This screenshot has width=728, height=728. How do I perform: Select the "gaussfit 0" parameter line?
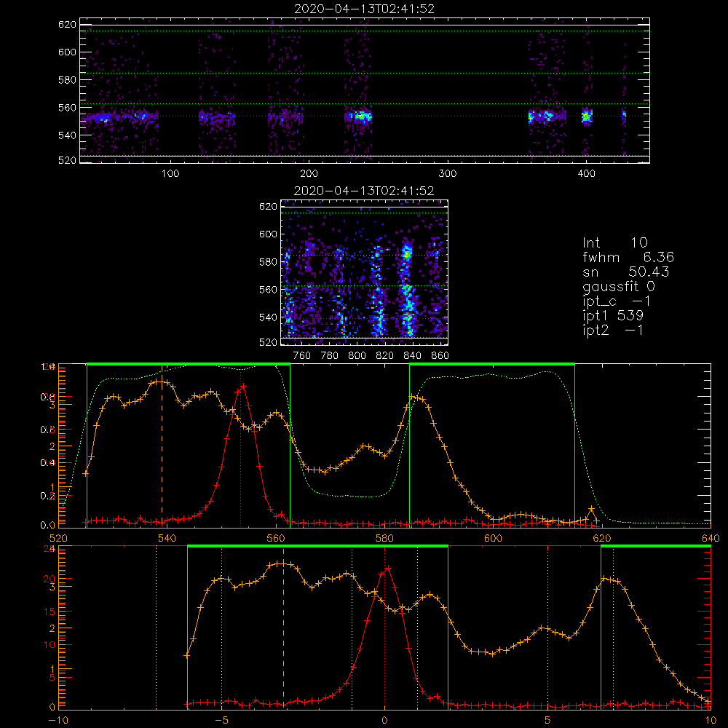click(x=618, y=286)
